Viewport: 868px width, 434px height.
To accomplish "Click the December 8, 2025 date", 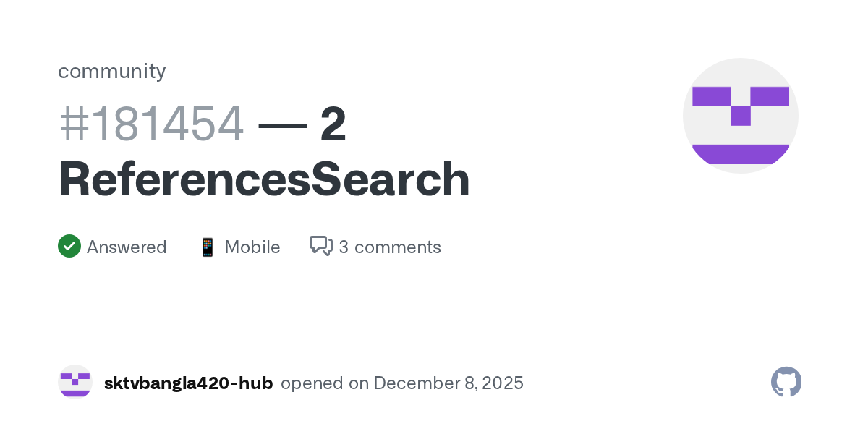I will tap(448, 383).
